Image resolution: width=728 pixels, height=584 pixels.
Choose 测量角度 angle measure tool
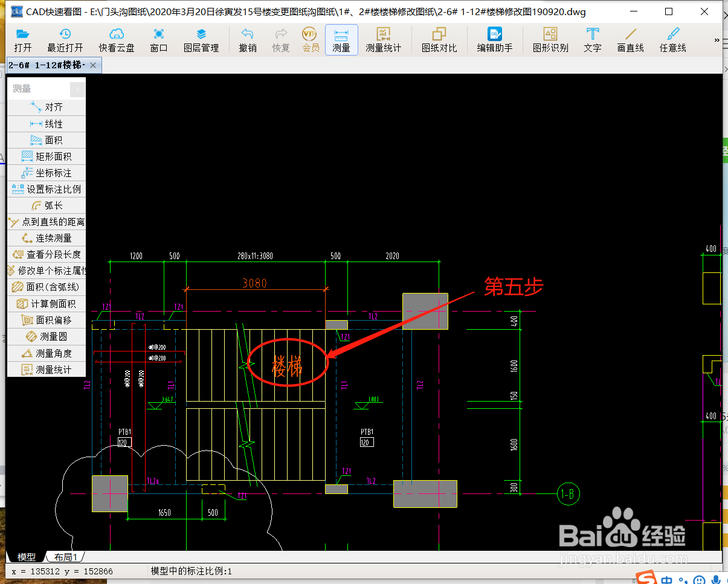point(47,353)
